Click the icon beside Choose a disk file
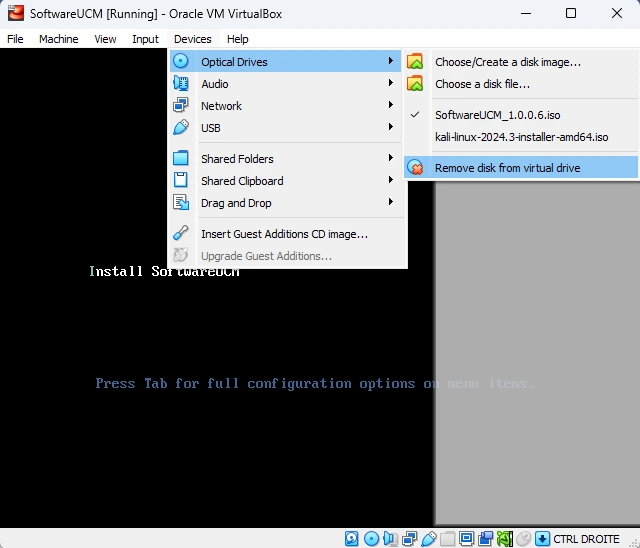Image resolution: width=640 pixels, height=548 pixels. coord(415,83)
